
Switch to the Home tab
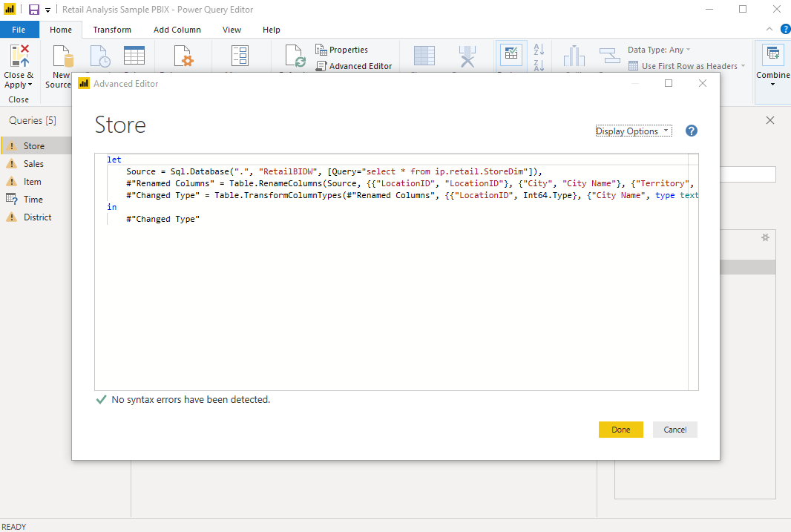(x=61, y=30)
